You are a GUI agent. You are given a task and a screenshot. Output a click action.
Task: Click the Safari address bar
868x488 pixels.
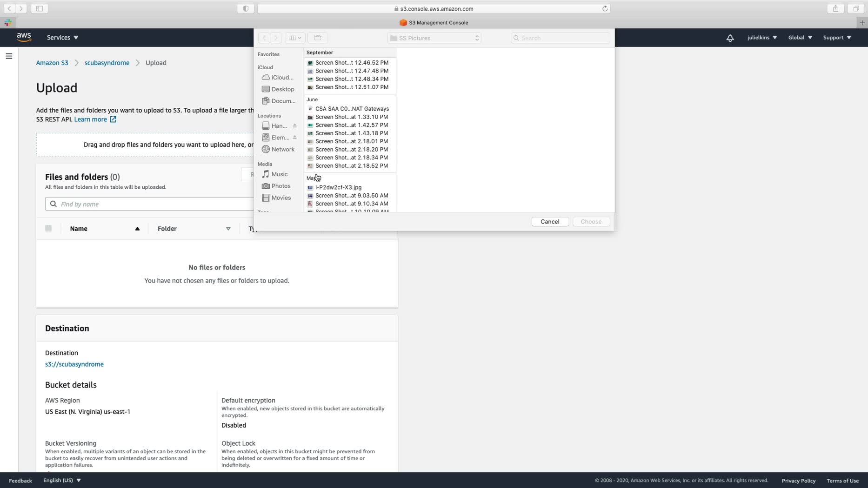[x=434, y=8]
